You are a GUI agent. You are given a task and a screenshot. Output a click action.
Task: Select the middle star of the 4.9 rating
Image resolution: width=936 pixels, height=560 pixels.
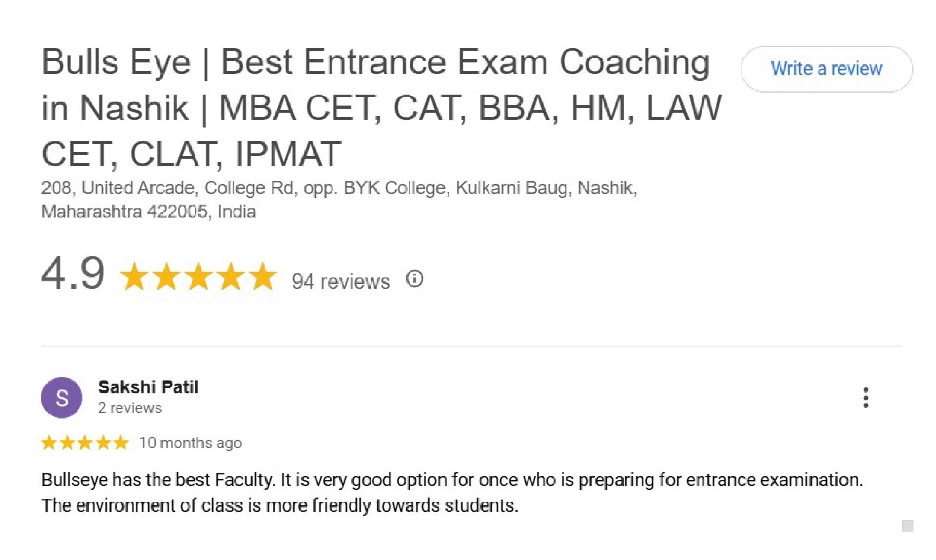pyautogui.click(x=198, y=276)
